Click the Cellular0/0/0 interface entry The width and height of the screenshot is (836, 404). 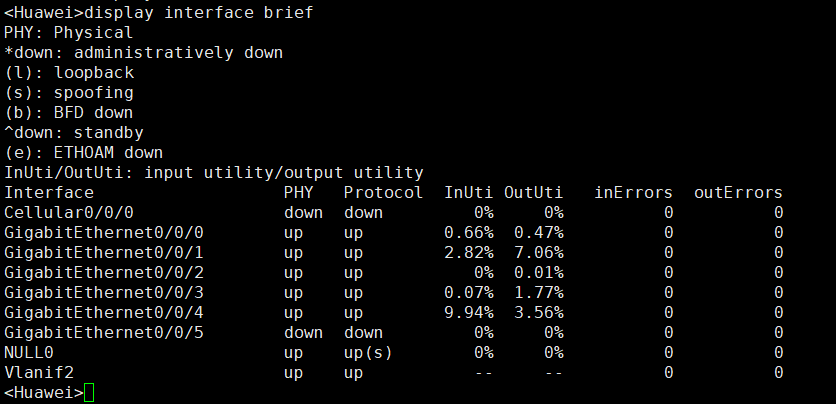pos(69,213)
